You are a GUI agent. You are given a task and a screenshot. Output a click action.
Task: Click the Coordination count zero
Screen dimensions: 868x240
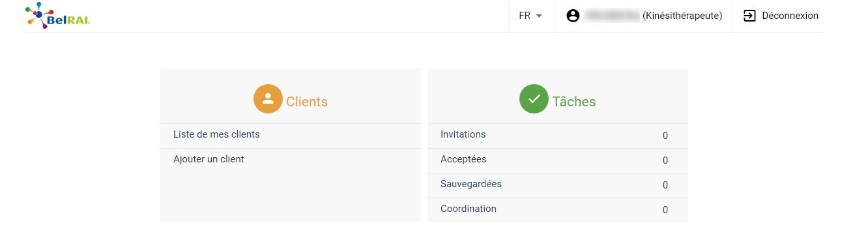[665, 210]
